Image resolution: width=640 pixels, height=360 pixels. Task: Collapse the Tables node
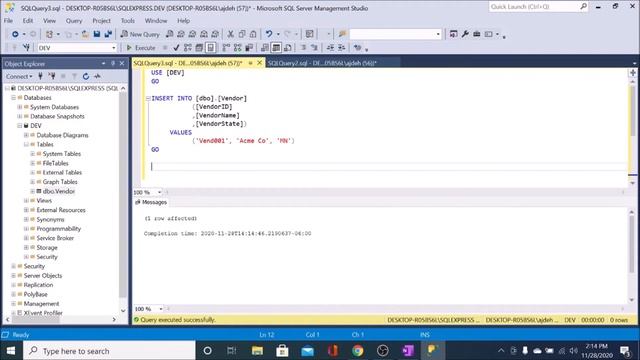[x=26, y=144]
